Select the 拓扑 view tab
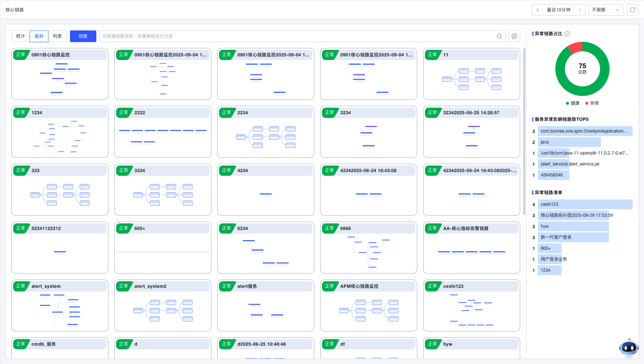 (x=39, y=36)
